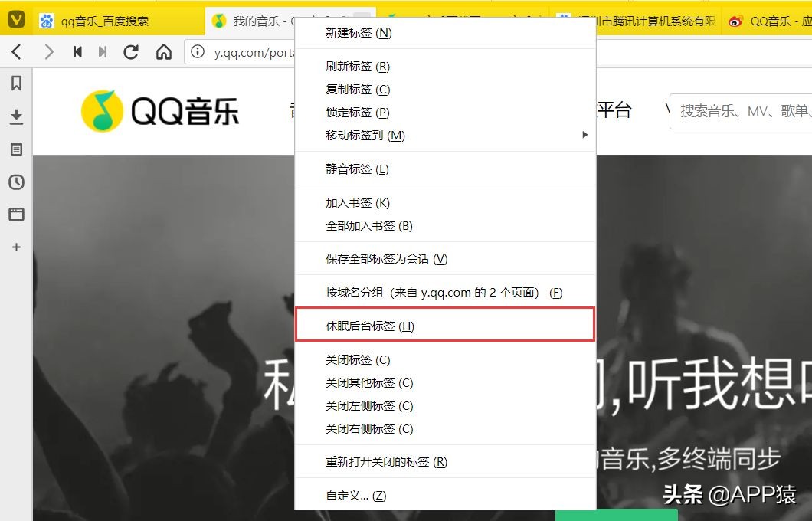Open the notes panel in the sidebar

coord(16,149)
